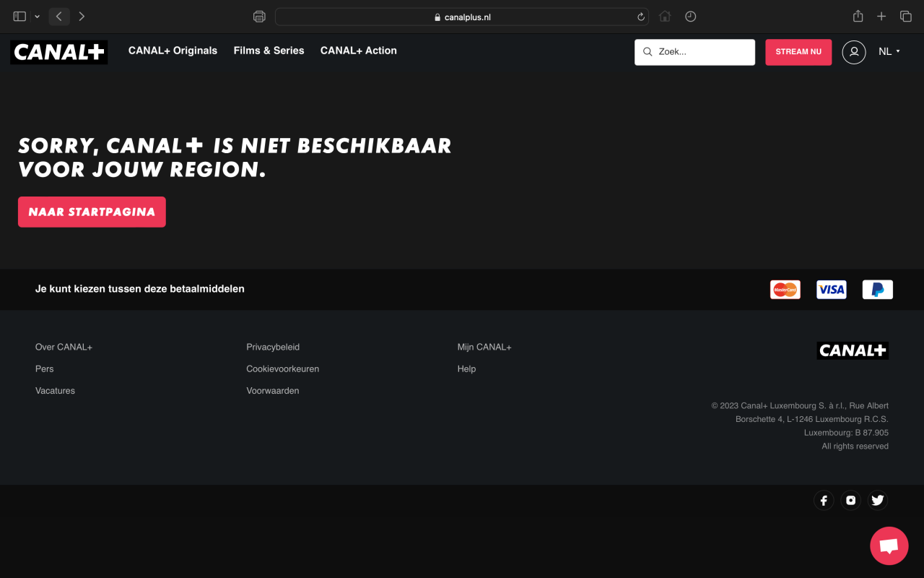
Task: Open the Cookievoorkeuren footer link
Action: 282,368
